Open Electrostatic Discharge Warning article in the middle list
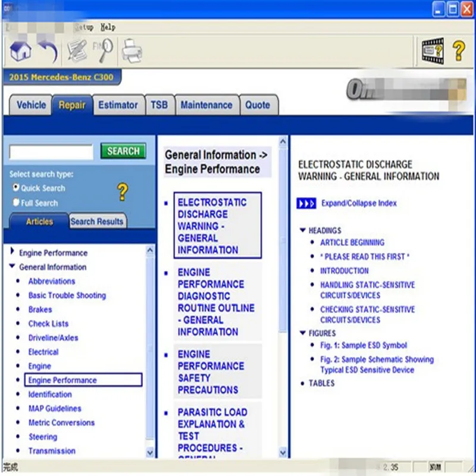Screen dimensions: 476x476 [x=217, y=226]
